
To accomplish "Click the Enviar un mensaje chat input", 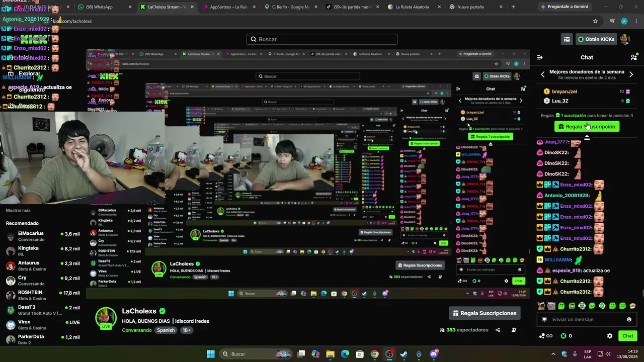I will tap(587, 319).
